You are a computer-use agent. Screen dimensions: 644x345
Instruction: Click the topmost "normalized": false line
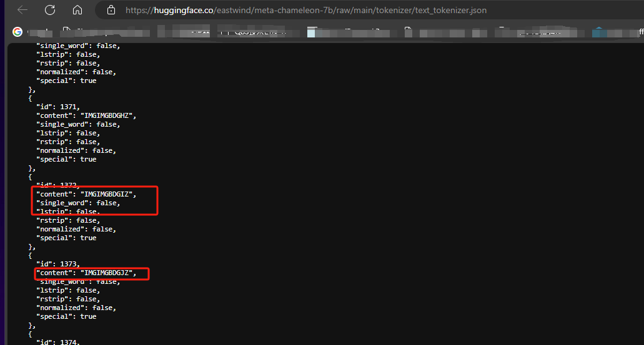[x=76, y=72]
